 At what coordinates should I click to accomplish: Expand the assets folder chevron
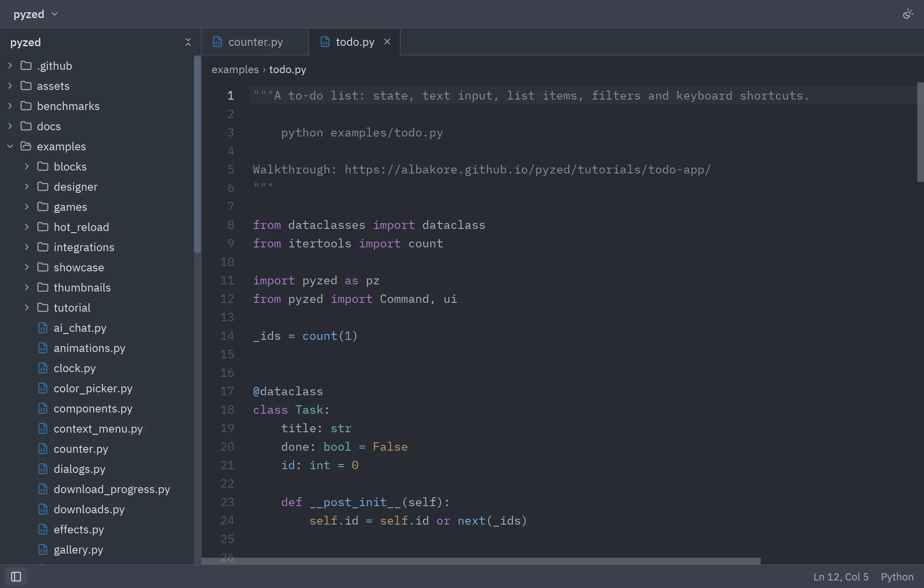click(10, 86)
